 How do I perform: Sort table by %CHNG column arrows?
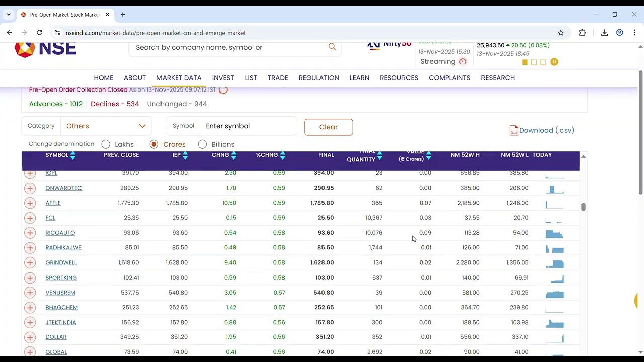(283, 155)
